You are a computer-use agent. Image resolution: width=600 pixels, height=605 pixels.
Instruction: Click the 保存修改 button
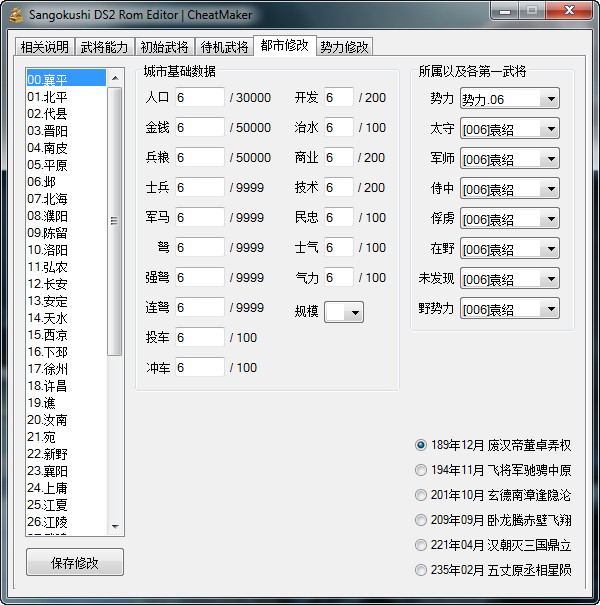pos(75,563)
